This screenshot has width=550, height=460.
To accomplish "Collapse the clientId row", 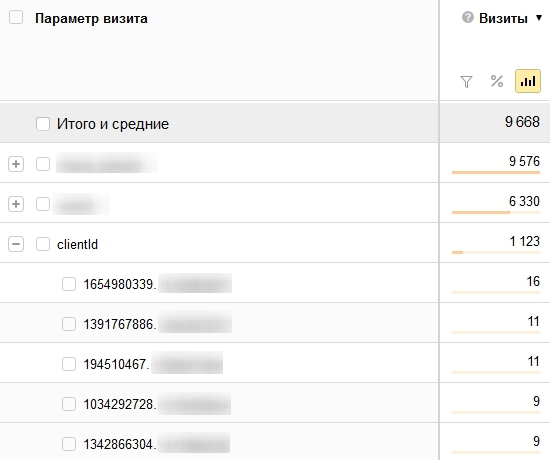I will [16, 244].
